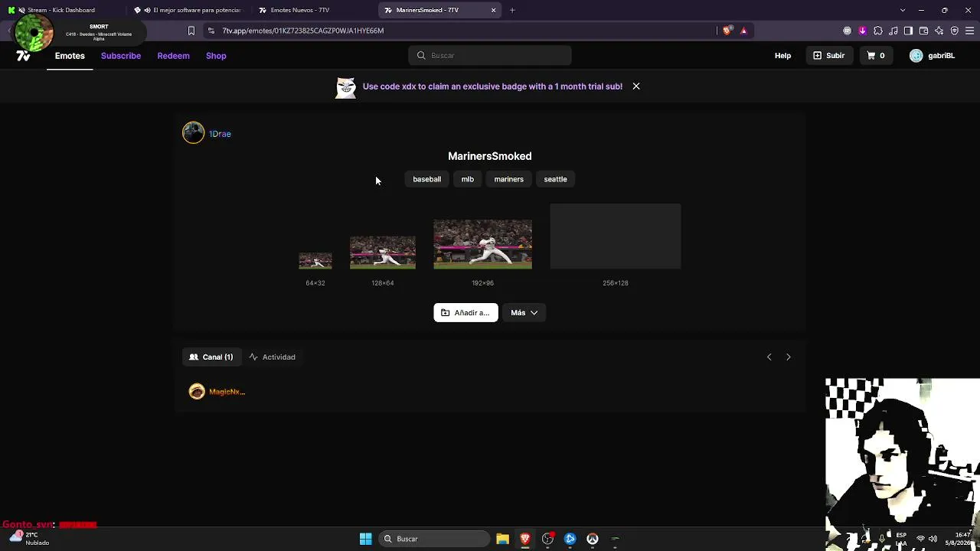Switch to El mejor software browser tab
This screenshot has height=551, width=980.
[188, 10]
